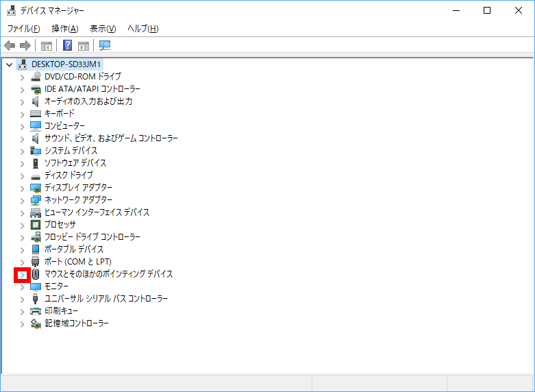This screenshot has width=535, height=392.
Task: Open the ヘルプ(H) menu
Action: (143, 29)
